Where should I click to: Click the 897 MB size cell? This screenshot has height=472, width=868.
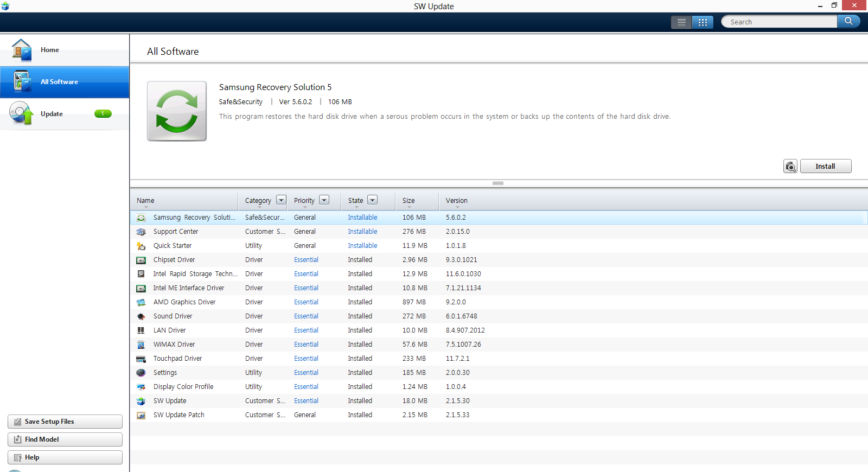point(414,302)
